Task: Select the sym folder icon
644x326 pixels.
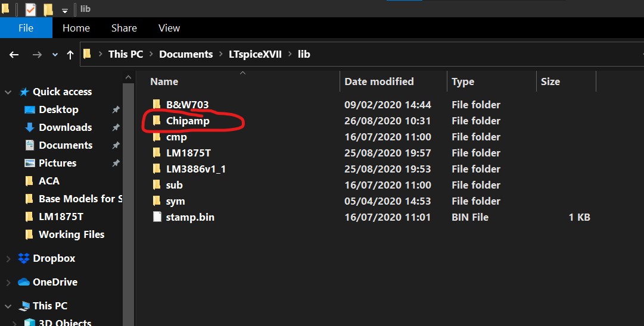Action: tap(157, 200)
